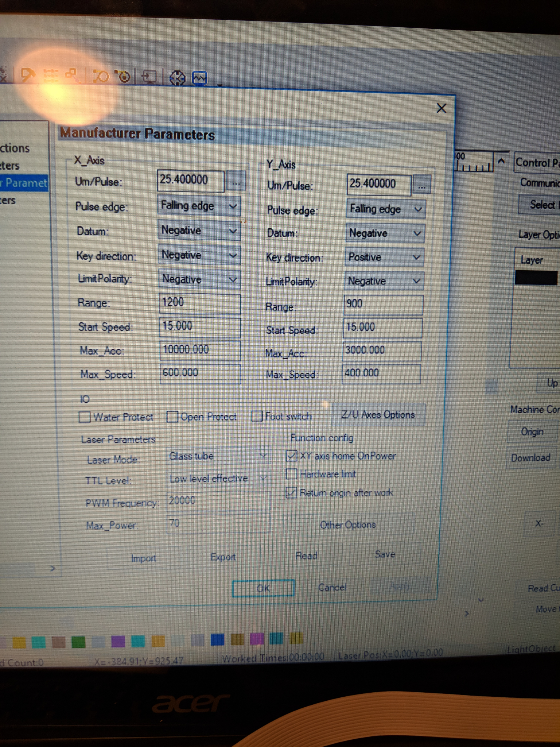Pick the green color swatch in palette
The image size is (560, 747).
(x=78, y=642)
